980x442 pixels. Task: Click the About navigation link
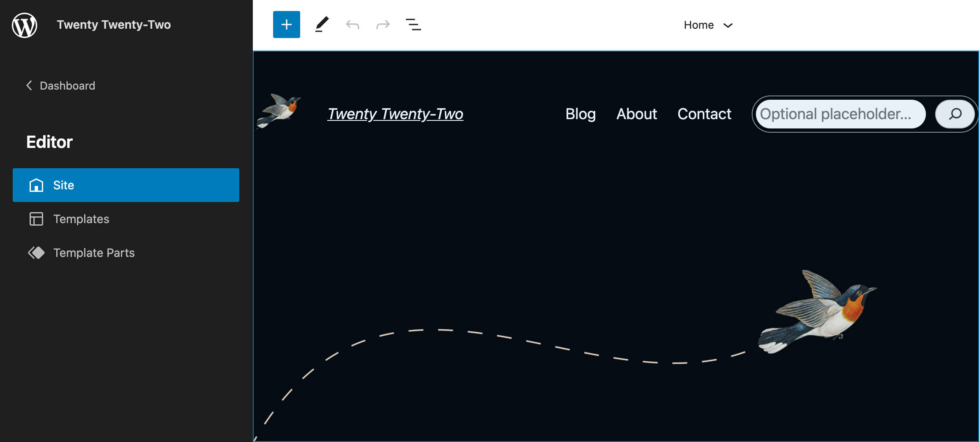pyautogui.click(x=636, y=114)
